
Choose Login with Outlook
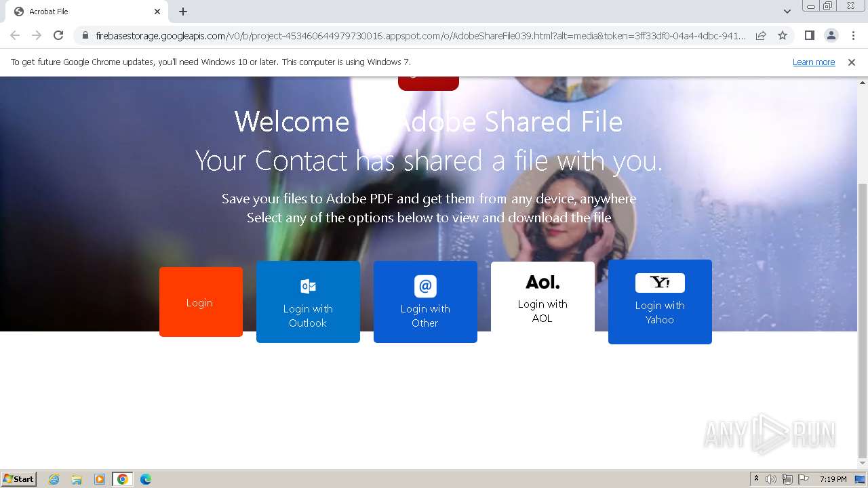click(x=308, y=302)
